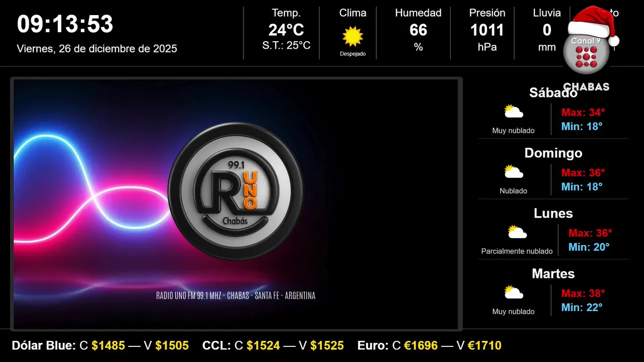The height and width of the screenshot is (362, 644).
Task: Click the Domingo forecast heading
Action: [x=553, y=153]
